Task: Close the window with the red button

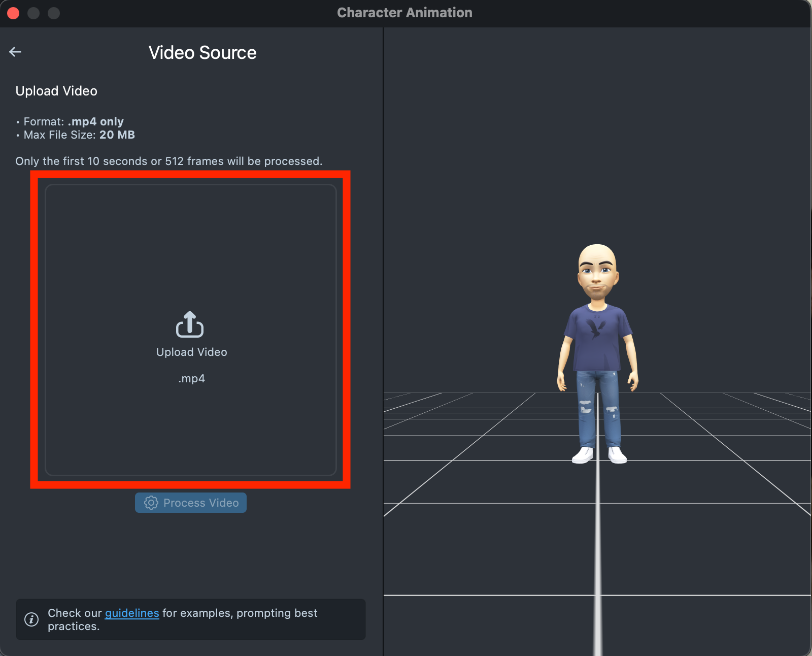Action: tap(14, 13)
